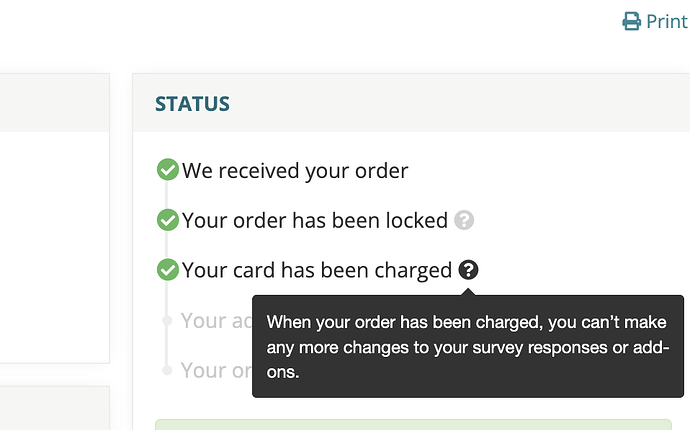Click the light green banner at bottom
This screenshot has width=690, height=430.
click(413, 425)
